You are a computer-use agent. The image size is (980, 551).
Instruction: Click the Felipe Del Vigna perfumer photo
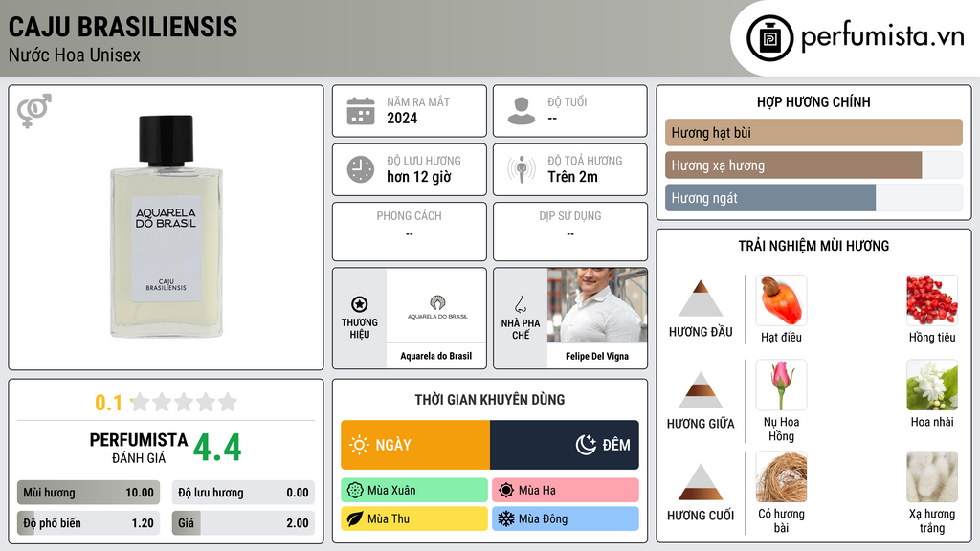597,305
